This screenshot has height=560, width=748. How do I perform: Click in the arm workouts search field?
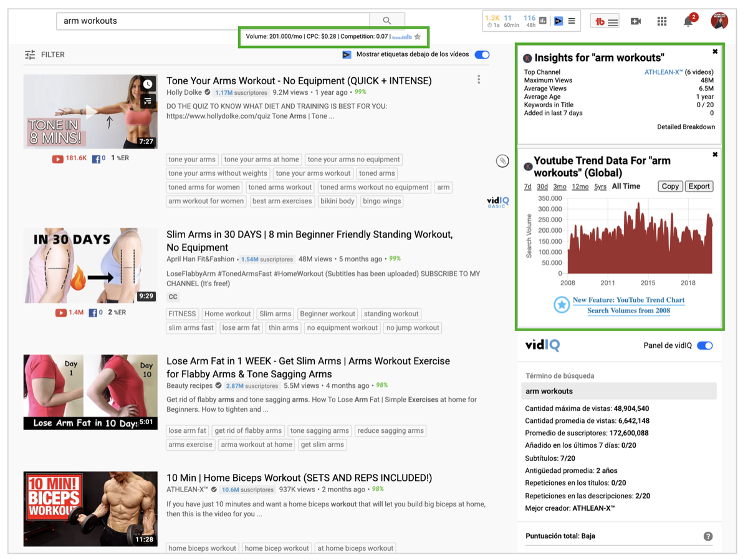pos(213,21)
